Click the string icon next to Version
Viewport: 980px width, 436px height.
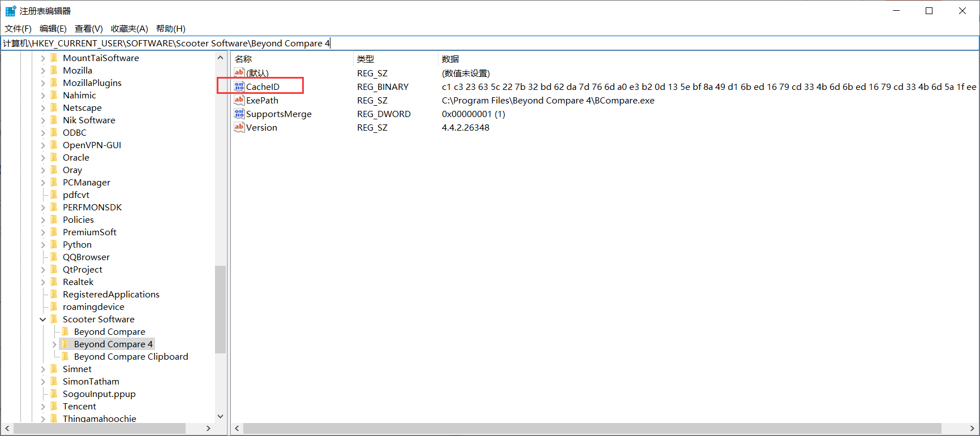tap(239, 127)
